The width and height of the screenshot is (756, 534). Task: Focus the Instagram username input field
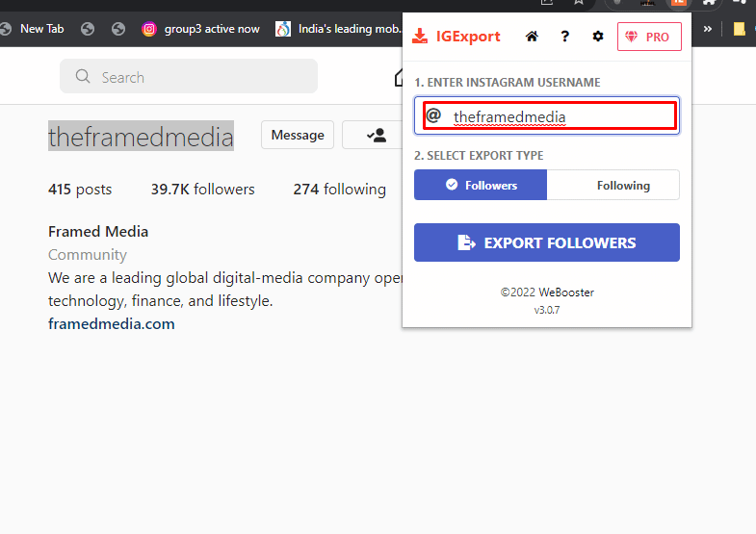[x=547, y=115]
